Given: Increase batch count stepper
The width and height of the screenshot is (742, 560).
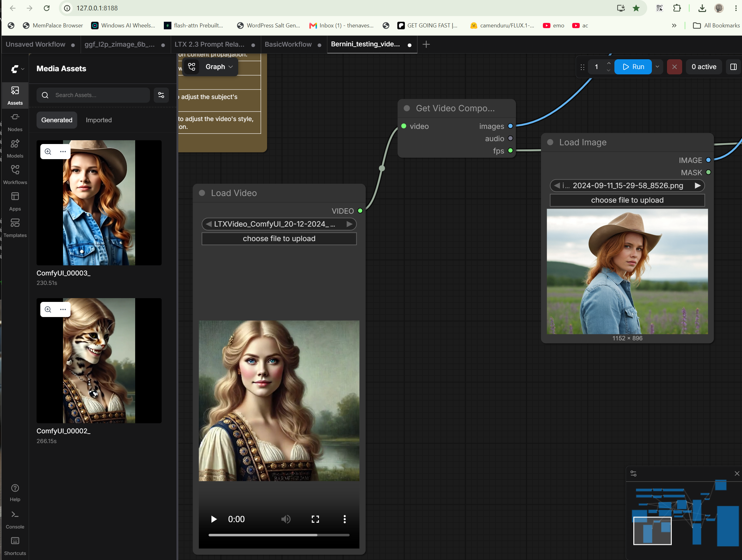Looking at the screenshot, I should pyautogui.click(x=608, y=63).
